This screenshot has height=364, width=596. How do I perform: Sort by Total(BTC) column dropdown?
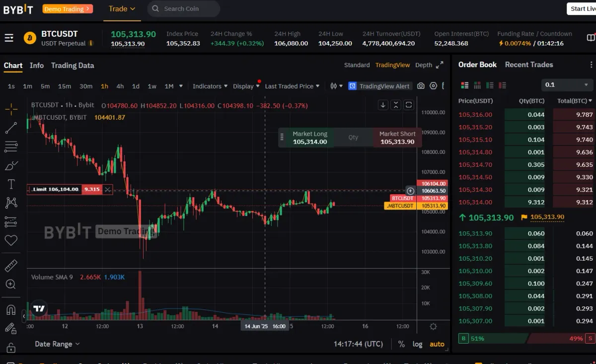[575, 101]
